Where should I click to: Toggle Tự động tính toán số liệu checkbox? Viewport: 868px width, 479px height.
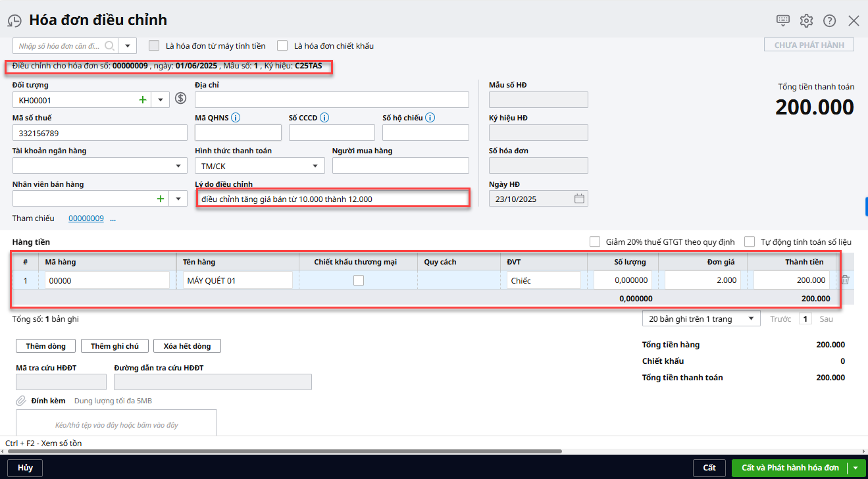(750, 241)
